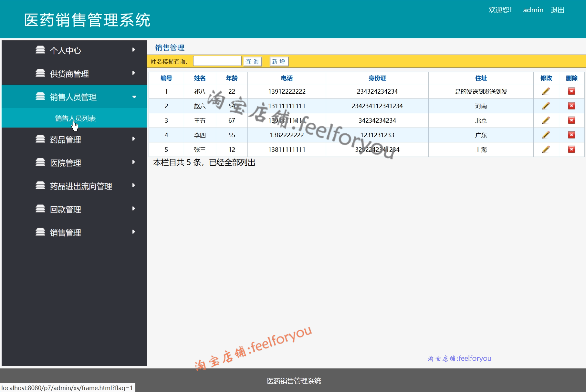
Task: Click the name cell 张三
Action: [200, 150]
